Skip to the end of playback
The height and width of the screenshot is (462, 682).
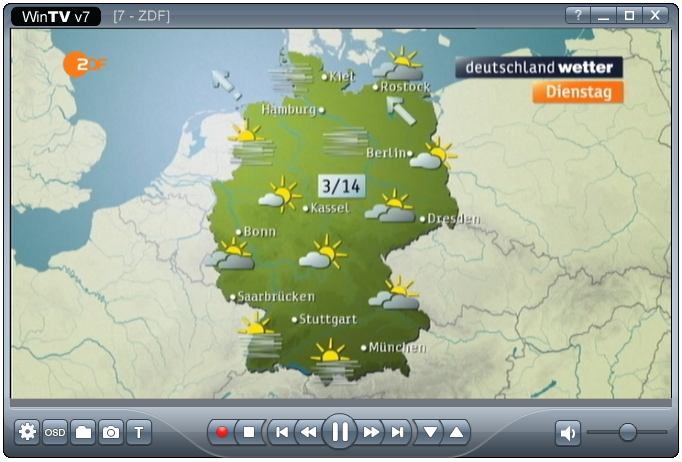pos(398,432)
